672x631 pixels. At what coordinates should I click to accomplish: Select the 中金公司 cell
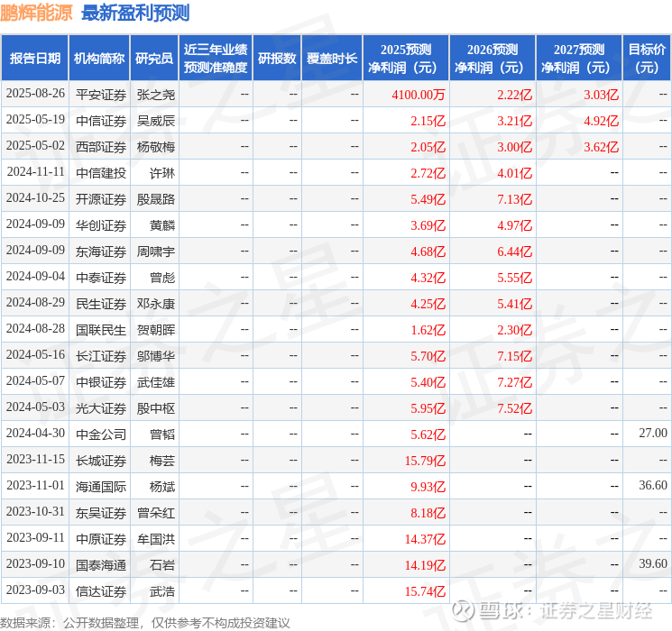click(101, 434)
